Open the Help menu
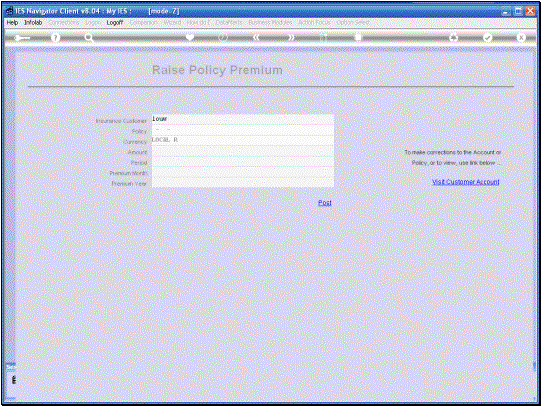541x406 pixels. point(12,22)
